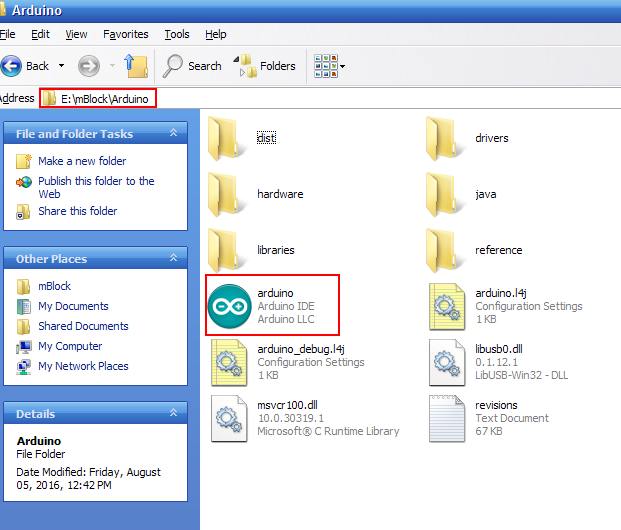Click the 'revisions' file name
Screen dimensions: 621x530
point(496,405)
